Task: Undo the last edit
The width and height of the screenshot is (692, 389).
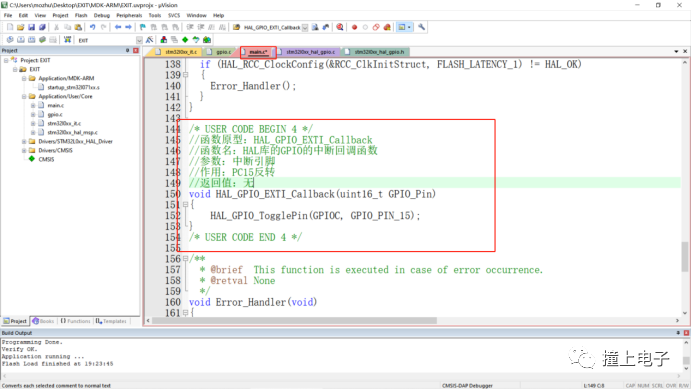Action: pos(93,27)
